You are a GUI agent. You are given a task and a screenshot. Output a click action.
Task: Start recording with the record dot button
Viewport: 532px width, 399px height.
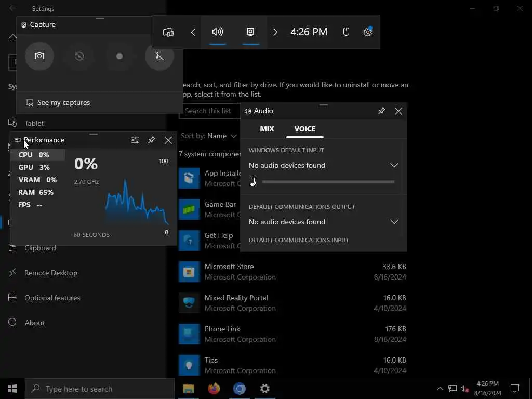click(119, 56)
